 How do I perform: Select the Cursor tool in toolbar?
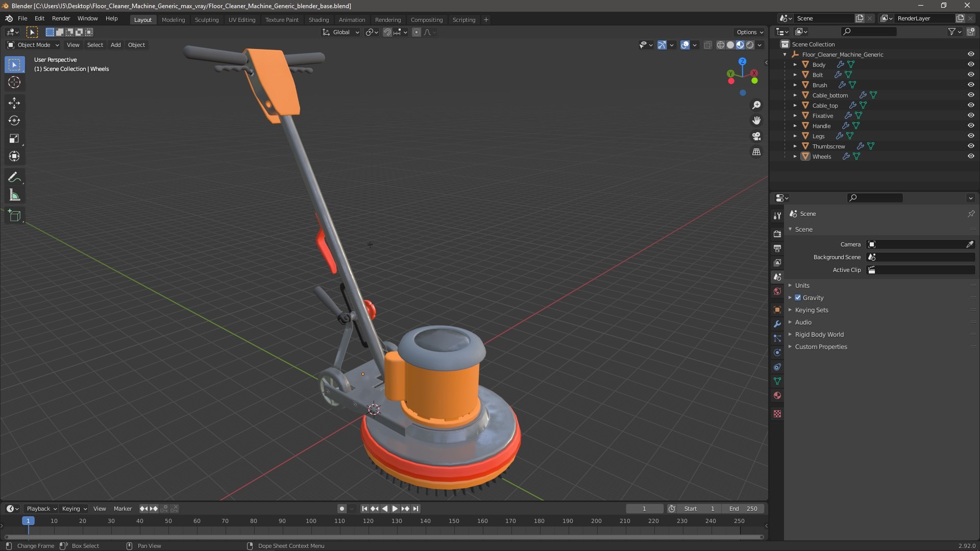[x=14, y=83]
